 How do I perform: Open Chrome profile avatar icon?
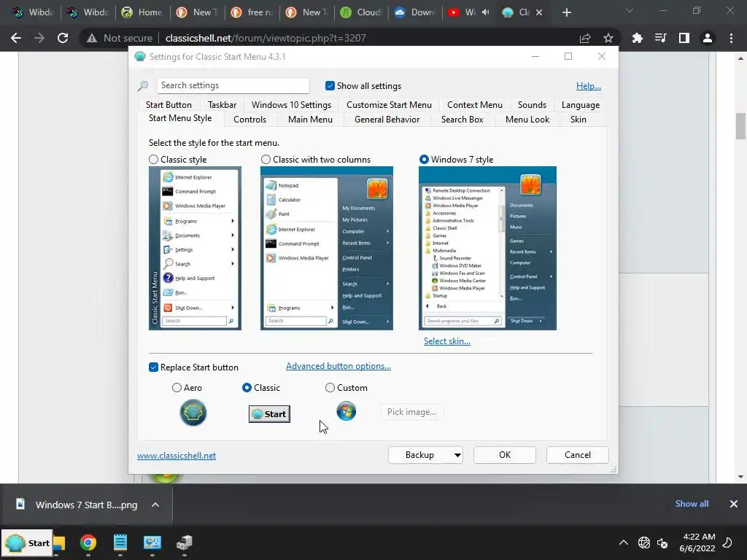[x=708, y=38]
